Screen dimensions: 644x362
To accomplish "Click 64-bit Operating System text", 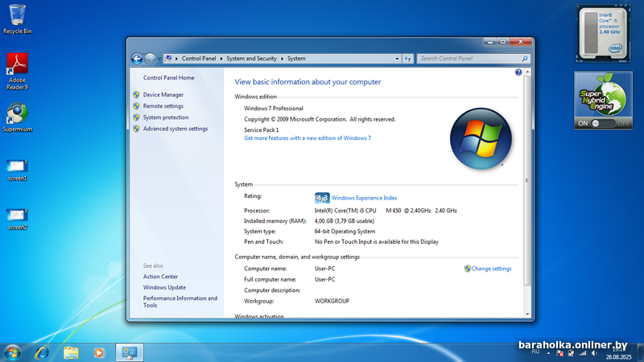I will [x=345, y=232].
